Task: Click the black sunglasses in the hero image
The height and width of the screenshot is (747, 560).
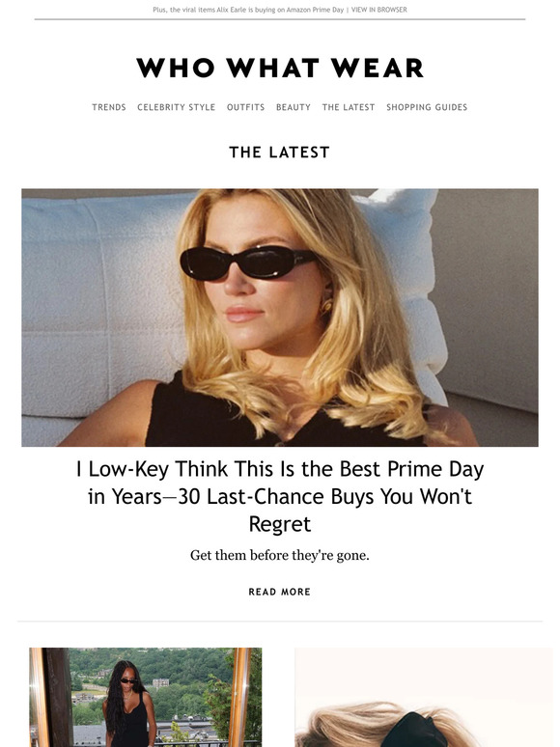Action: click(x=248, y=263)
